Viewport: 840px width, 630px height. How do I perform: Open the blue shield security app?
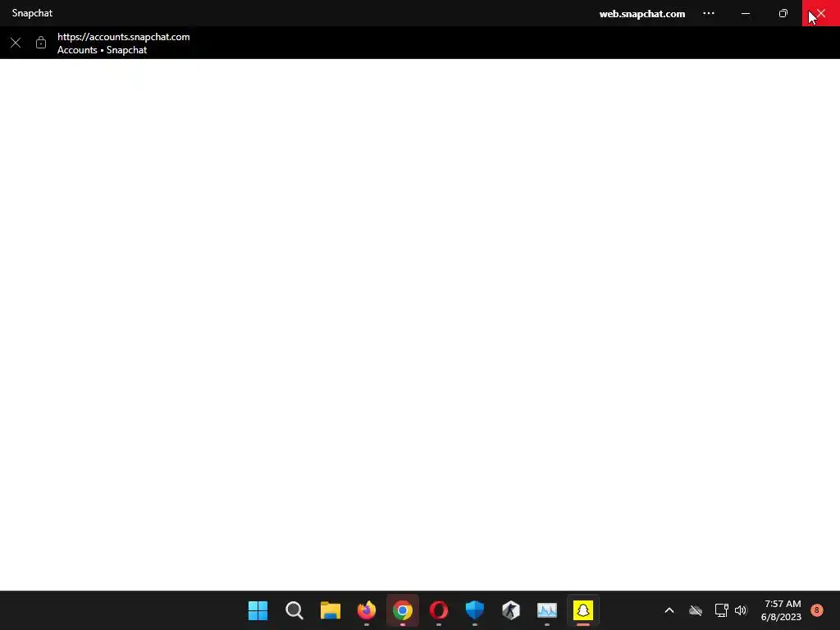tap(475, 610)
